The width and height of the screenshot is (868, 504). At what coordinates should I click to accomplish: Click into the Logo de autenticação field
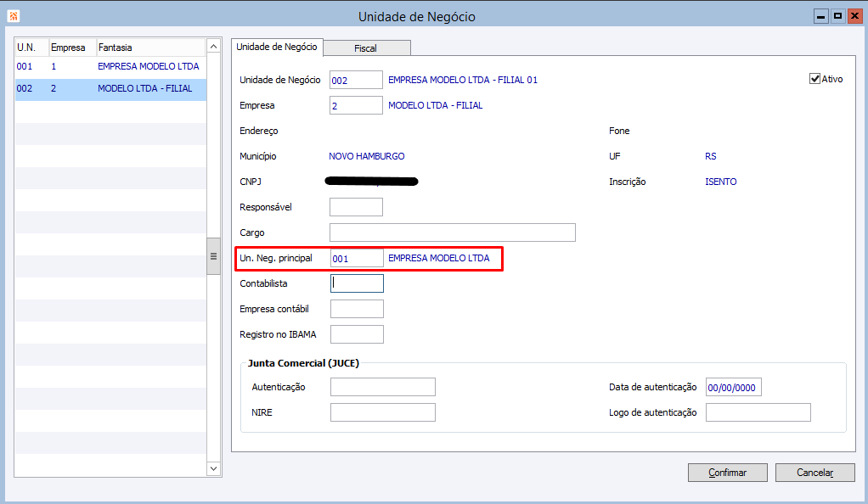(758, 412)
